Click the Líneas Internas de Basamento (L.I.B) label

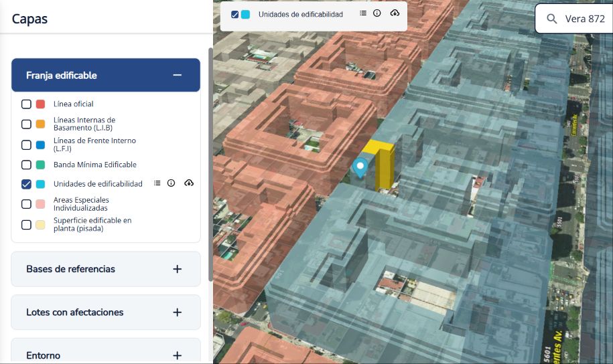point(84,124)
